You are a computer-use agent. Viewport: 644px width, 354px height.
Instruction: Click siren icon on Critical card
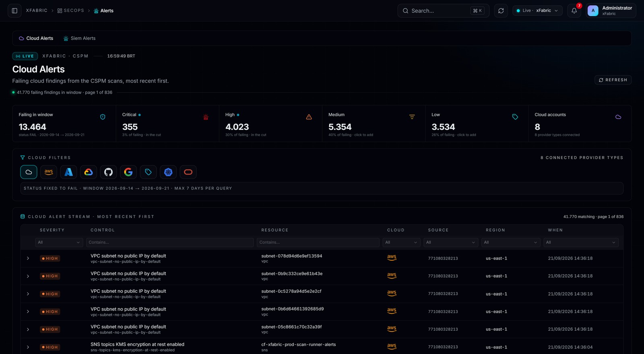(x=206, y=117)
